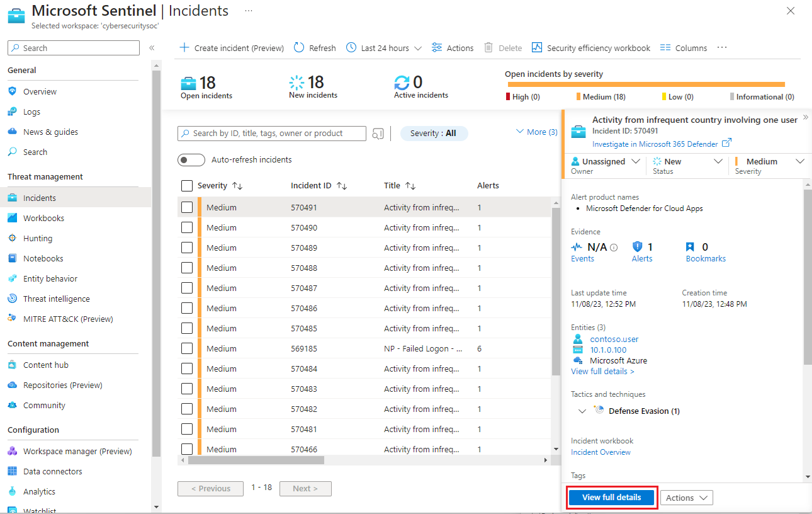The image size is (812, 514).
Task: Click the Data connectors sidebar icon
Action: [12, 471]
